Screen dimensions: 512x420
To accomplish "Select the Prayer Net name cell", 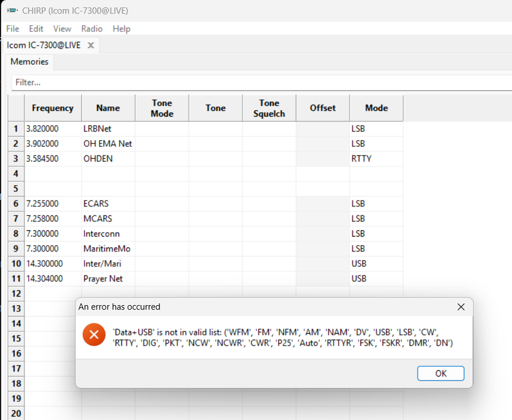I will (x=108, y=279).
